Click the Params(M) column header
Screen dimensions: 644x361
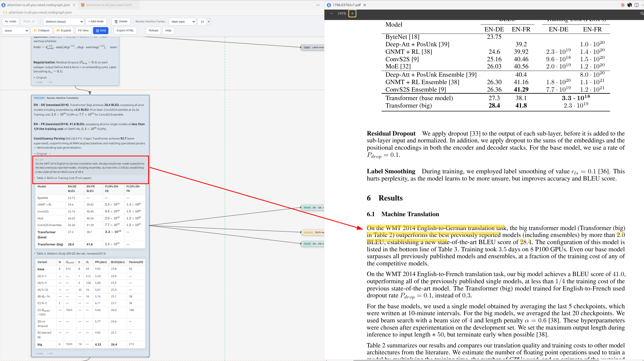point(136,262)
